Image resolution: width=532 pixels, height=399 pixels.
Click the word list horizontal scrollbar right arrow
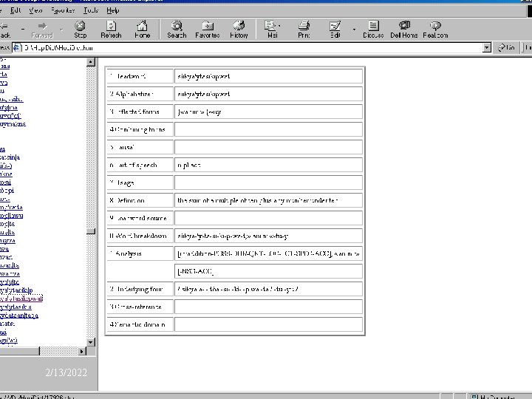point(82,351)
